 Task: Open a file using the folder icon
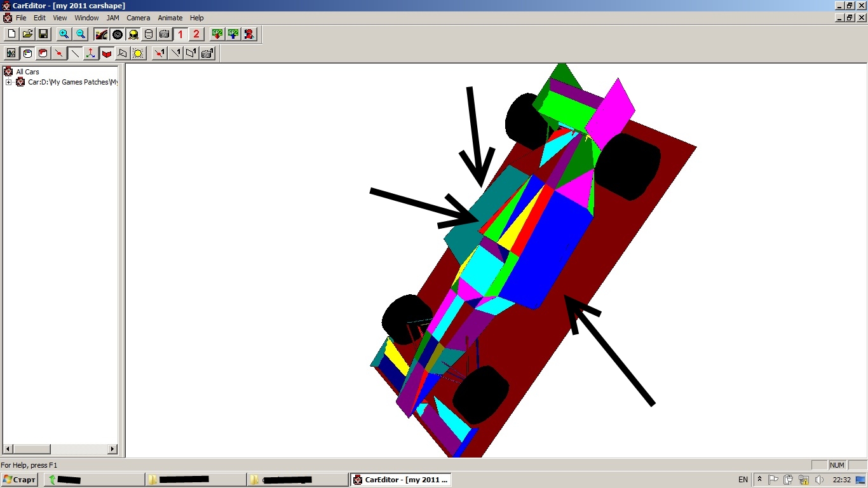[27, 34]
